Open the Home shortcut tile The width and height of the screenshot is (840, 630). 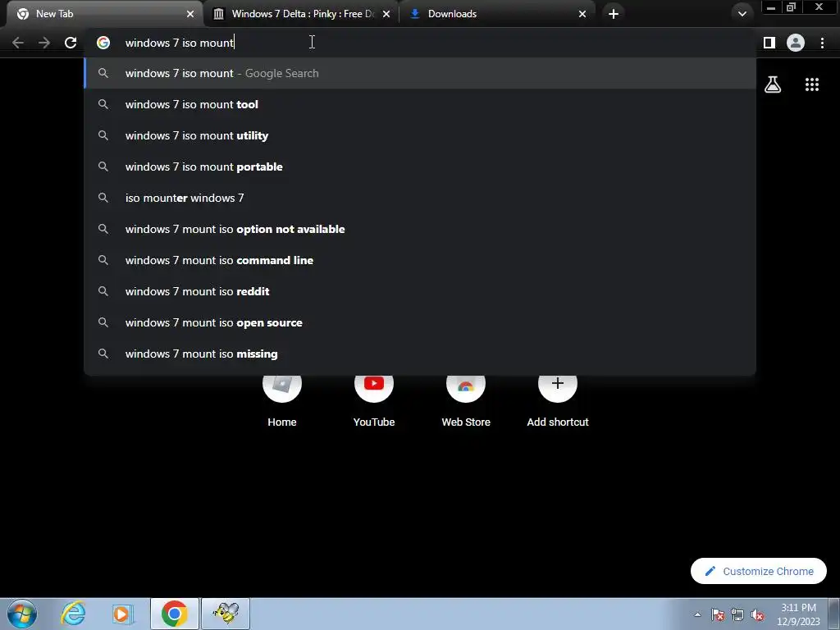pyautogui.click(x=282, y=401)
